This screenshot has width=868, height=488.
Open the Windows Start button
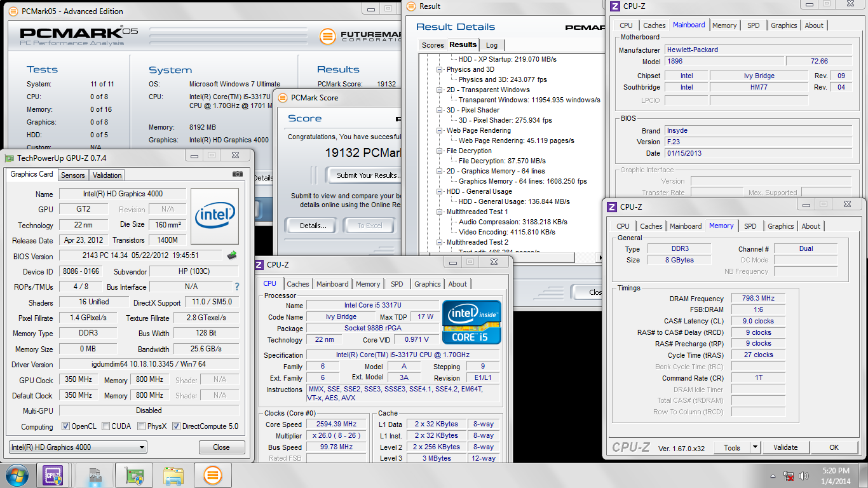(16, 475)
